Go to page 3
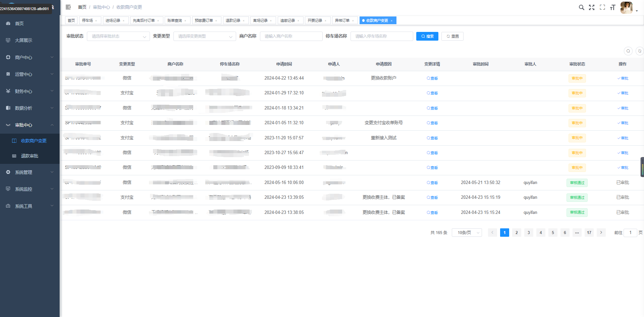 pyautogui.click(x=529, y=233)
